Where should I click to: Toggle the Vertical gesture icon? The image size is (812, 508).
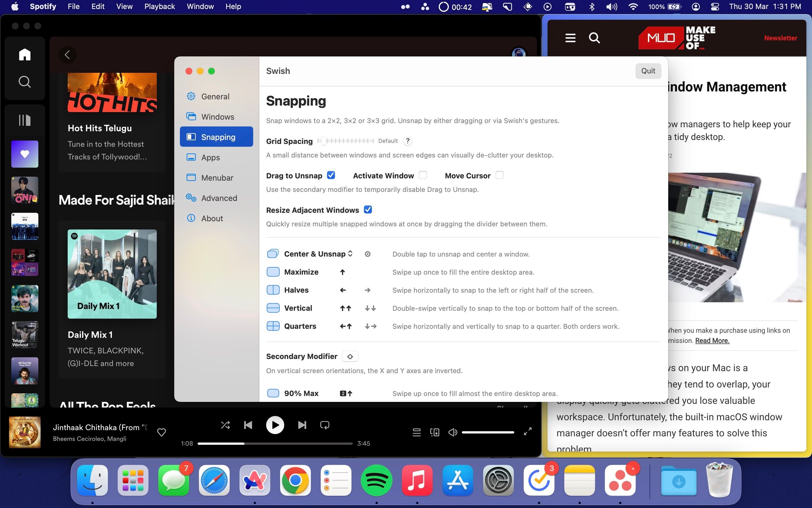click(x=273, y=308)
